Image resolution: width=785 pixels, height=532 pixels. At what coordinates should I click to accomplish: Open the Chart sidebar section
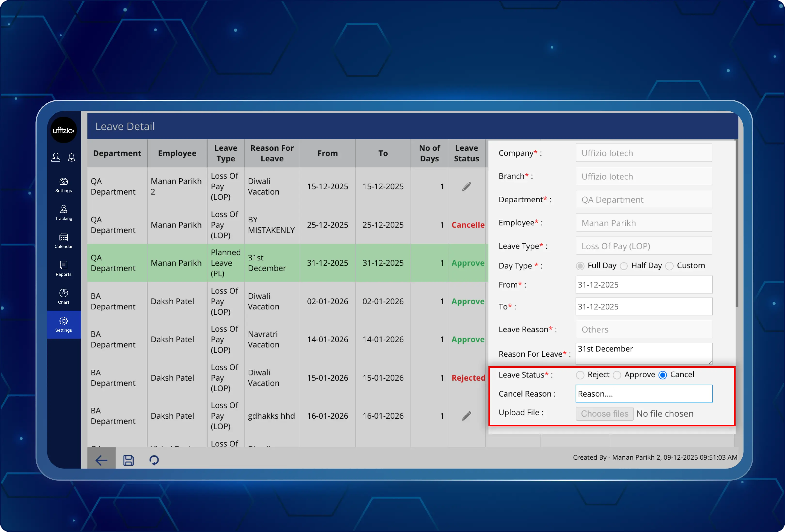(x=63, y=297)
